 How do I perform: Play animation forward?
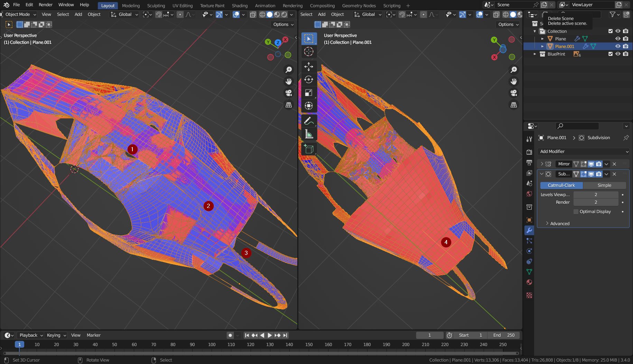click(x=270, y=335)
